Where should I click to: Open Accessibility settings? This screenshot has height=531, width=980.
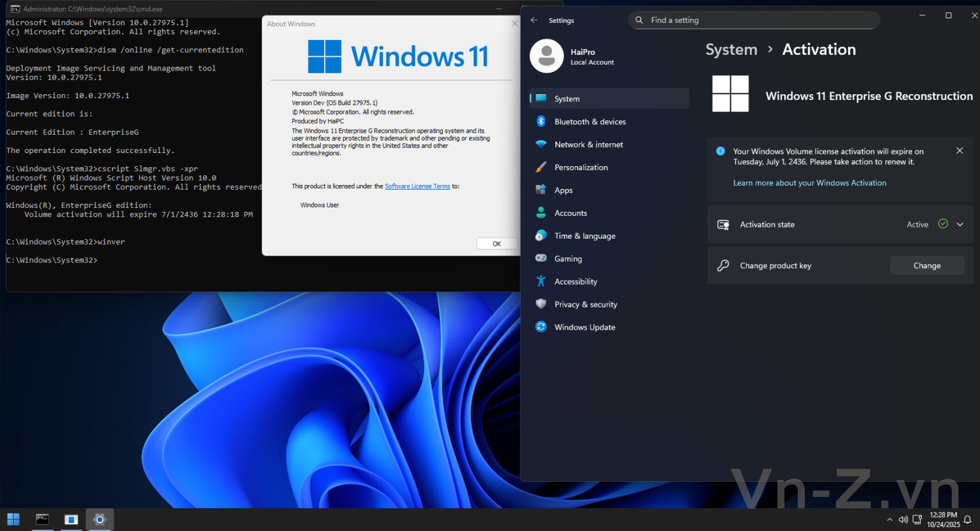tap(576, 282)
